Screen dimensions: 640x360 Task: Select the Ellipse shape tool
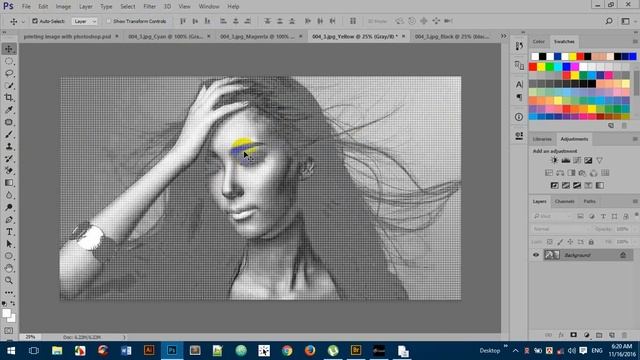coord(9,256)
